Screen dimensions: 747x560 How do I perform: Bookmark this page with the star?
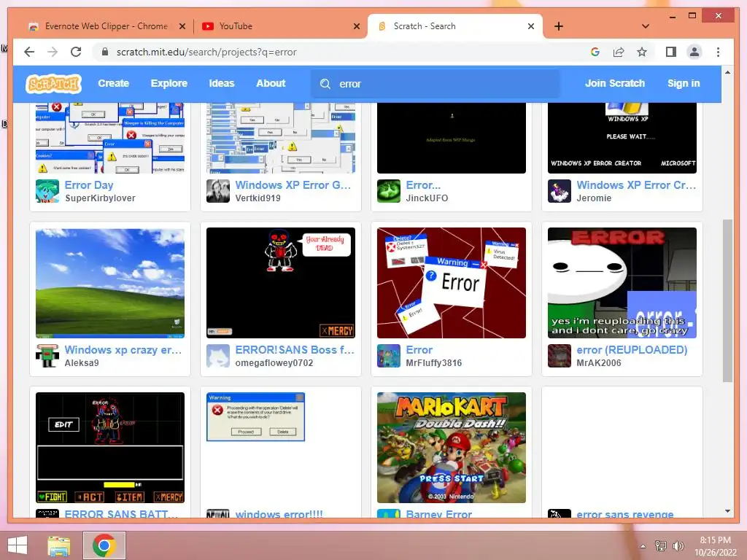click(642, 52)
